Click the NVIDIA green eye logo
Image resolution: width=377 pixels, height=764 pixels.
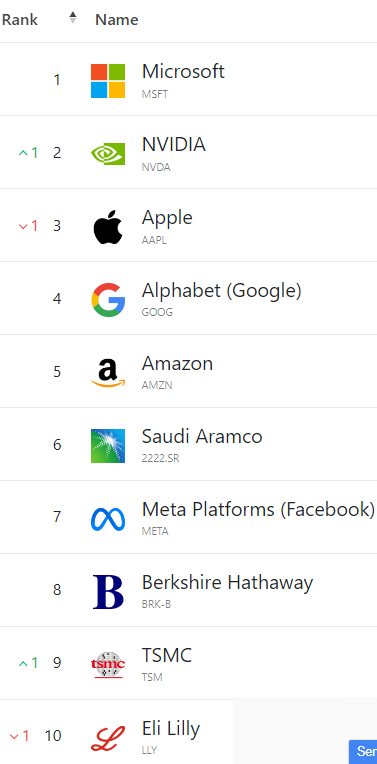coord(108,153)
